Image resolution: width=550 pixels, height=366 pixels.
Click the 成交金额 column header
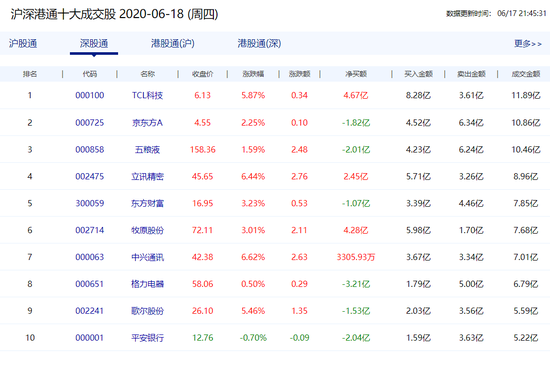526,74
